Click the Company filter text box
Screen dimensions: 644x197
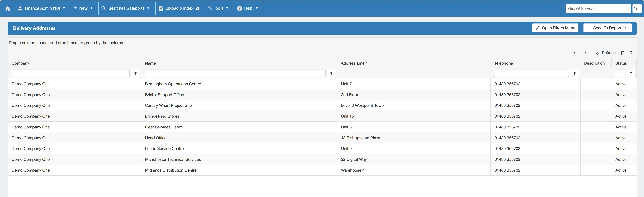click(x=71, y=73)
